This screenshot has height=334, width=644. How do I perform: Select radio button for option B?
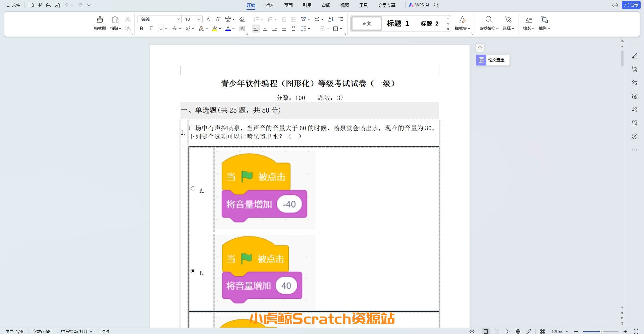click(193, 271)
